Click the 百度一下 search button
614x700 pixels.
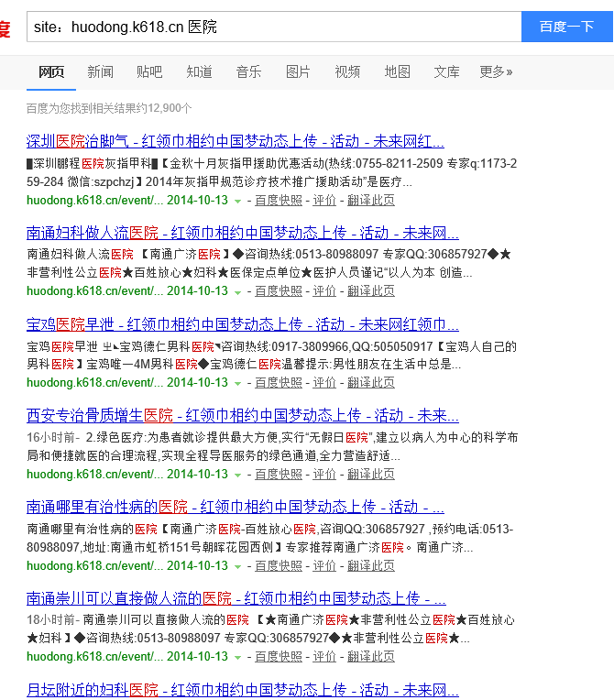(x=566, y=27)
